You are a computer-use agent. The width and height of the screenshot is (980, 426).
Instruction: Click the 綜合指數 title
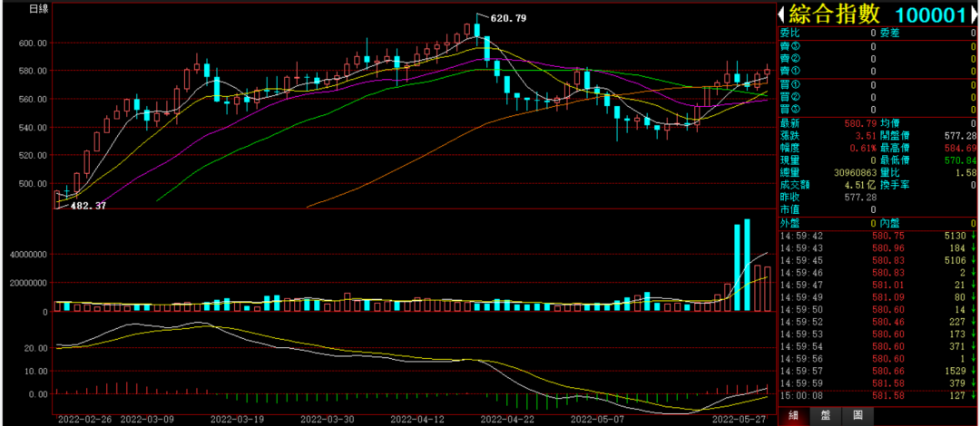coord(835,15)
